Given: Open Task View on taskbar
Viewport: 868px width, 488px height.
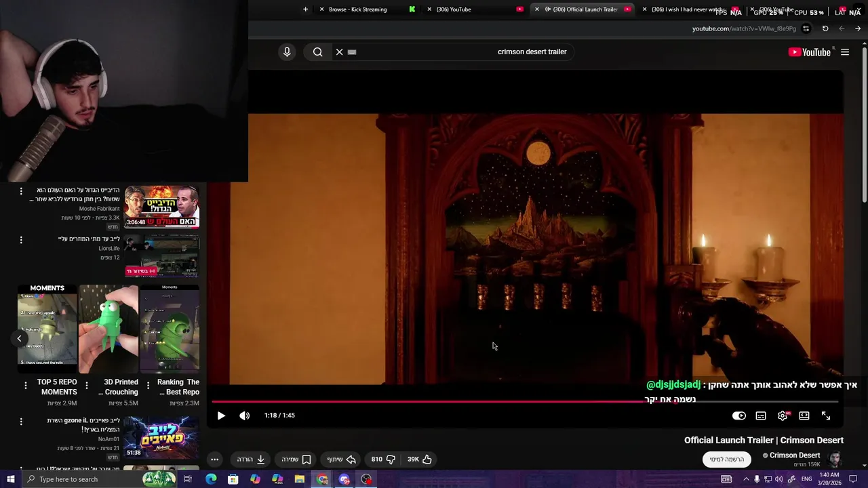Looking at the screenshot, I should 188,479.
